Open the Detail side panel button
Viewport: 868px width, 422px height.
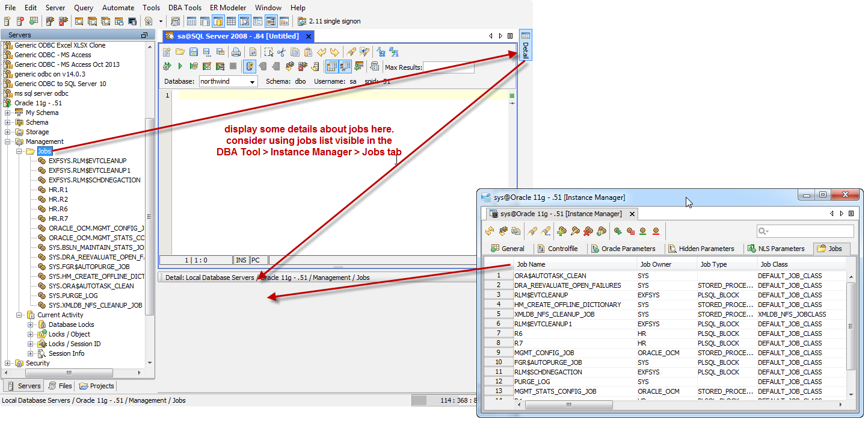[525, 45]
